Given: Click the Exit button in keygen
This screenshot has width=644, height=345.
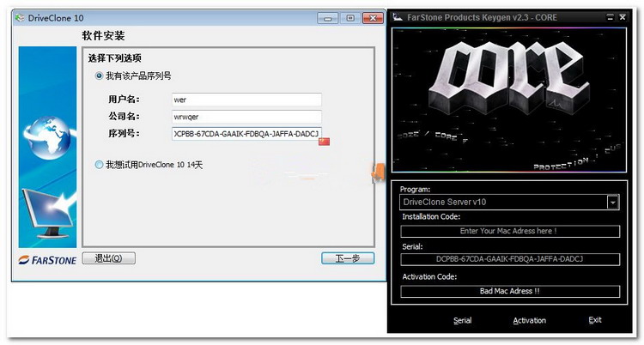Looking at the screenshot, I should [x=595, y=320].
